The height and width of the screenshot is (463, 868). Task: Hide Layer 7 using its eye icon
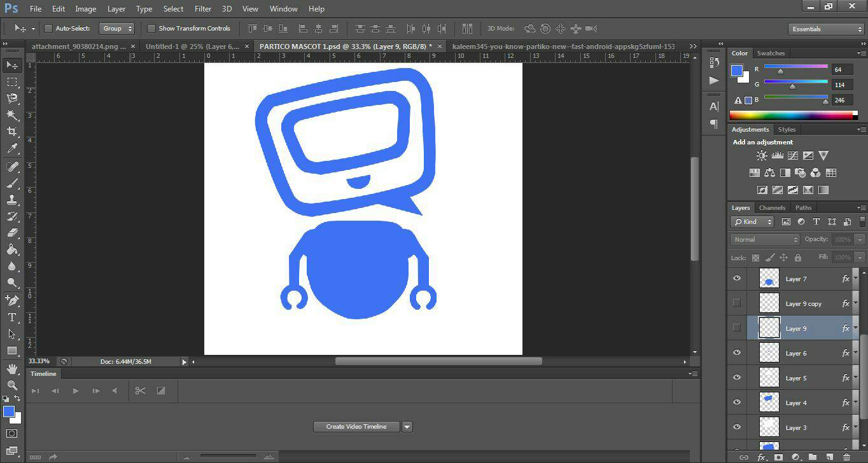[x=737, y=279]
